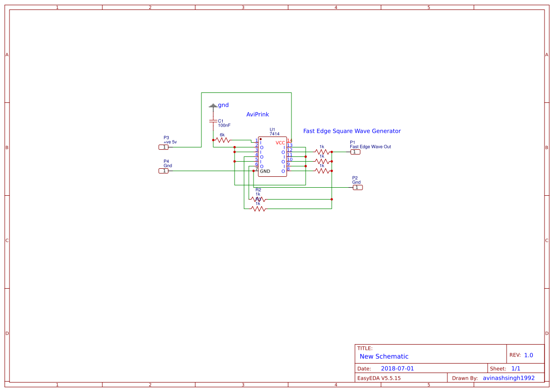Click the "P1" connector designator
This screenshot has height=392, width=554.
click(x=353, y=143)
